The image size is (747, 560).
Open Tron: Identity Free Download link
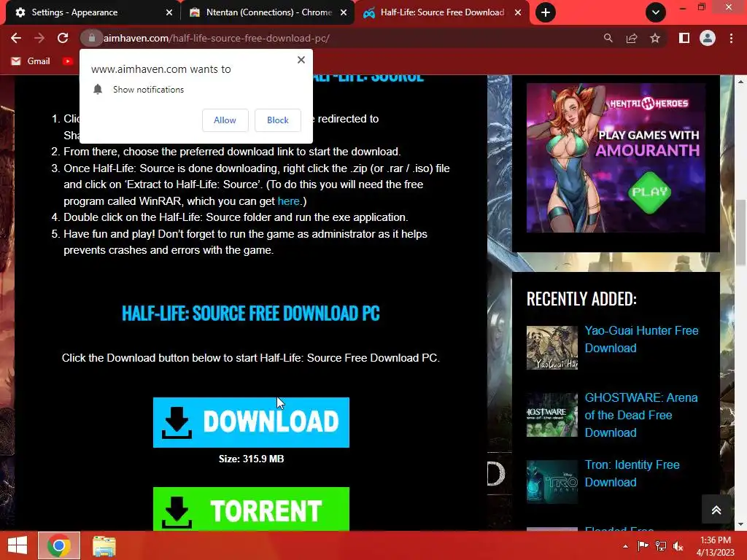click(x=632, y=473)
